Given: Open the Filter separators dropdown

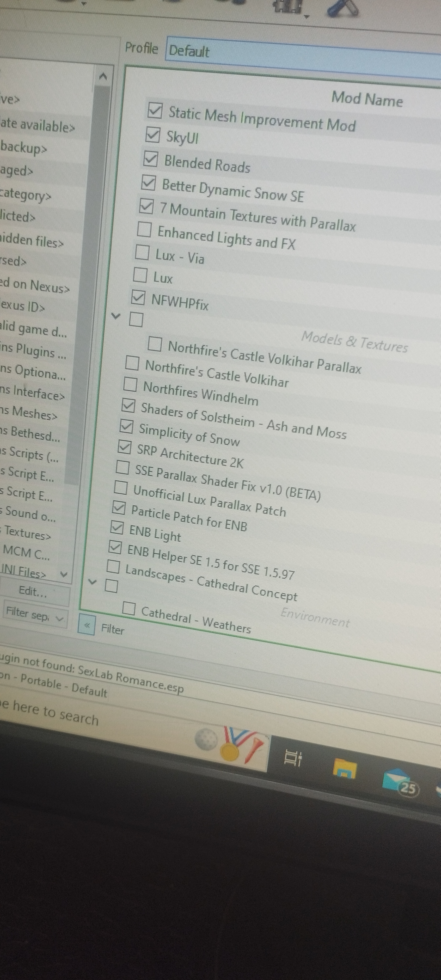Looking at the screenshot, I should tap(35, 614).
